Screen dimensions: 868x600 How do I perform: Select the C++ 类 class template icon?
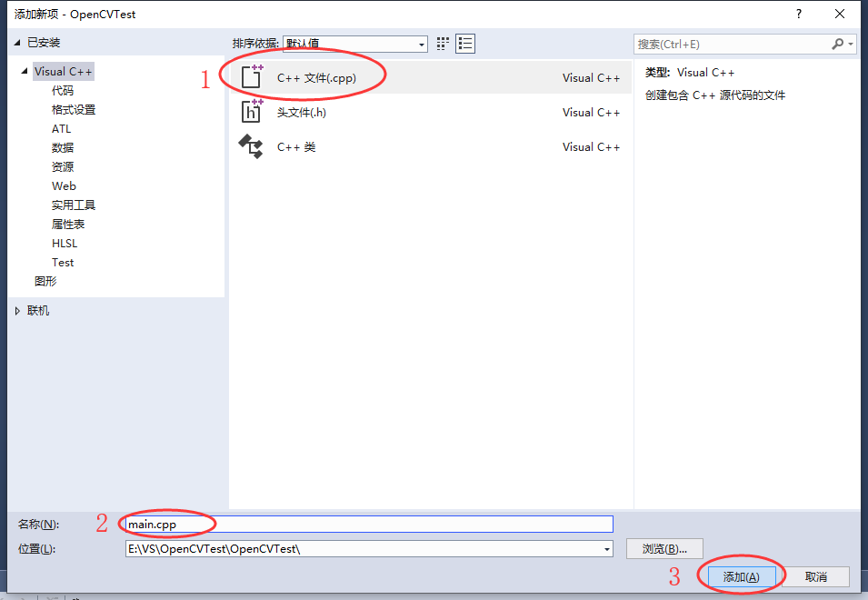(251, 146)
